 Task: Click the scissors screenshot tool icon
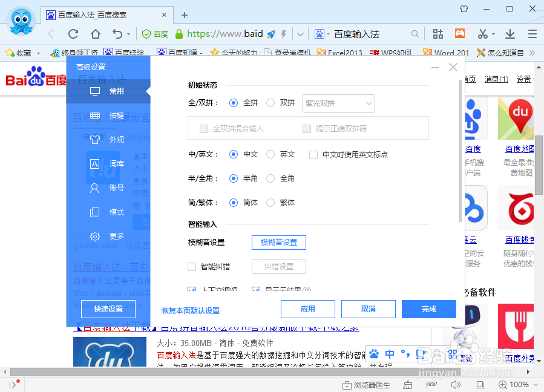(482, 34)
